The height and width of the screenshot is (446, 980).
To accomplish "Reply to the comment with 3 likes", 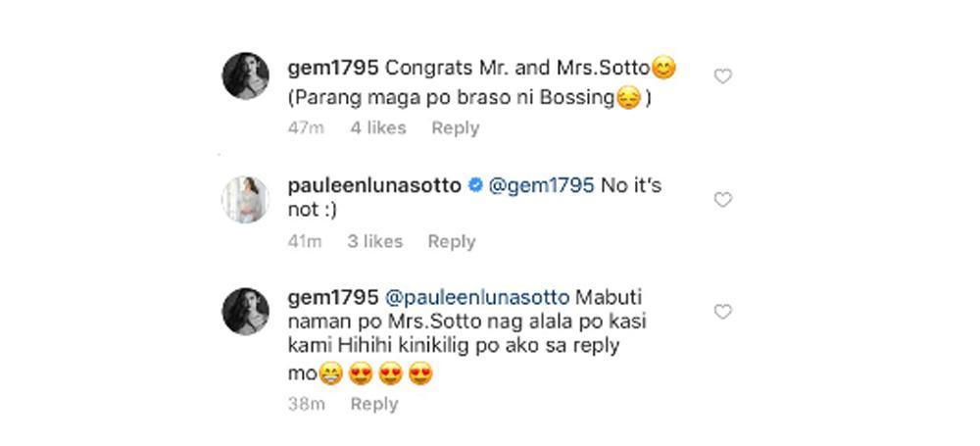I will point(451,241).
